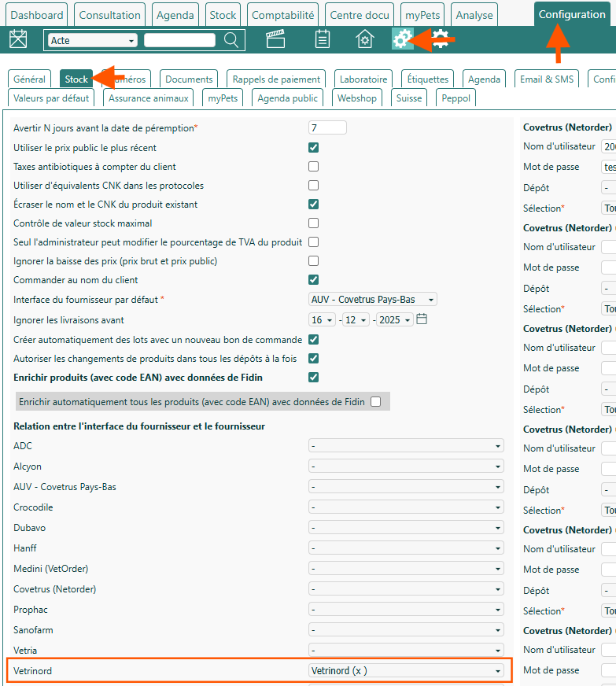Expand the Prophac supplier dropdown
Viewport: 616px width, 686px height.
coord(406,610)
